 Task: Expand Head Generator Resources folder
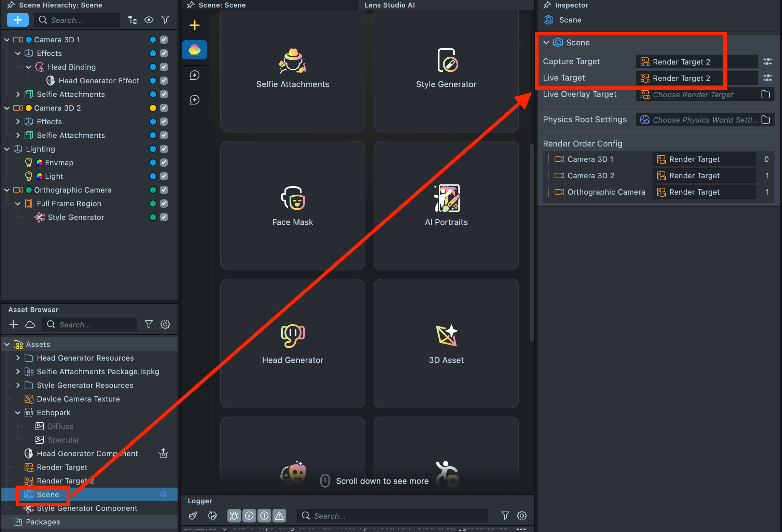18,358
